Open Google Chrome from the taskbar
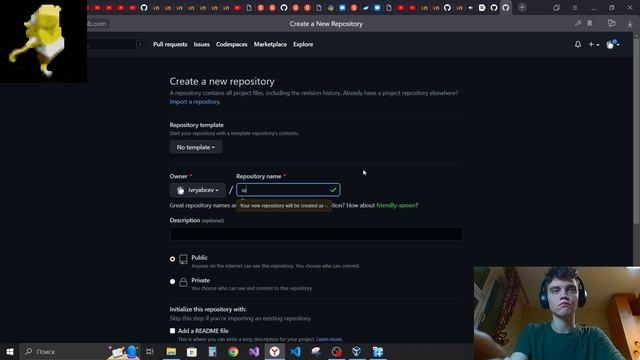The image size is (640, 360). pyautogui.click(x=233, y=351)
